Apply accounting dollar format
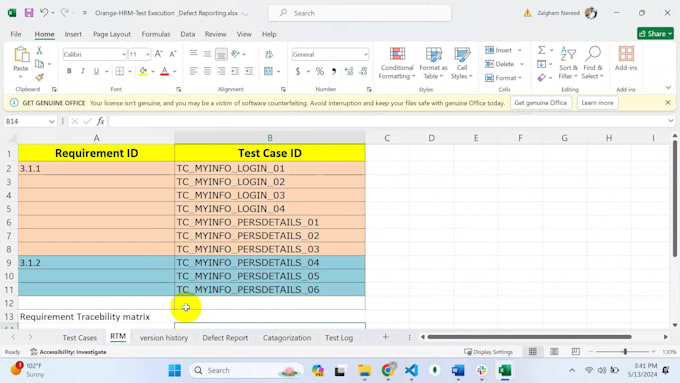The width and height of the screenshot is (680, 383). [x=298, y=72]
